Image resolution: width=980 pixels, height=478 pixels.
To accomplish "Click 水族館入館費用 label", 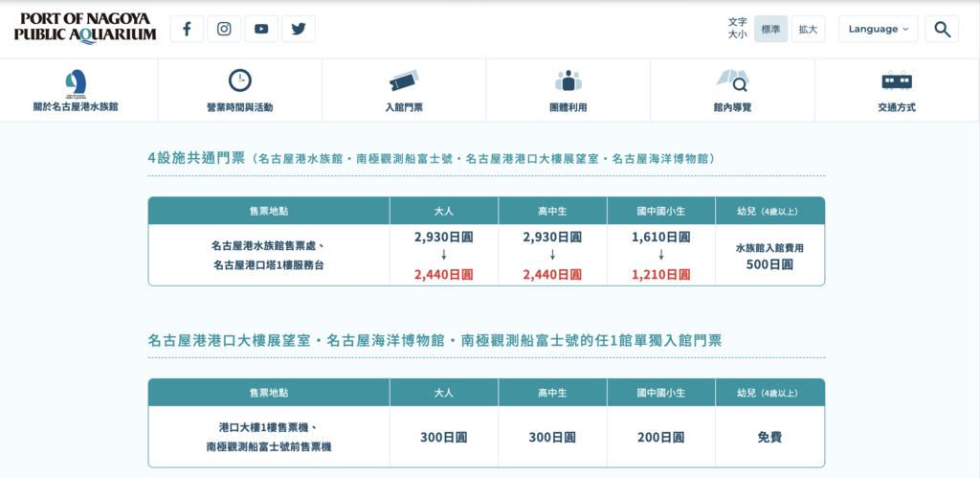I will (x=769, y=248).
